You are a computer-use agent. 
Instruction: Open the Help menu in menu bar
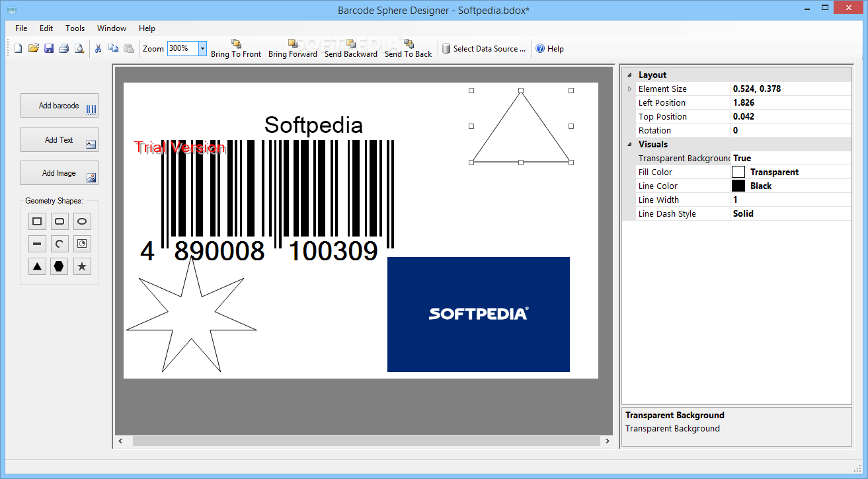147,28
